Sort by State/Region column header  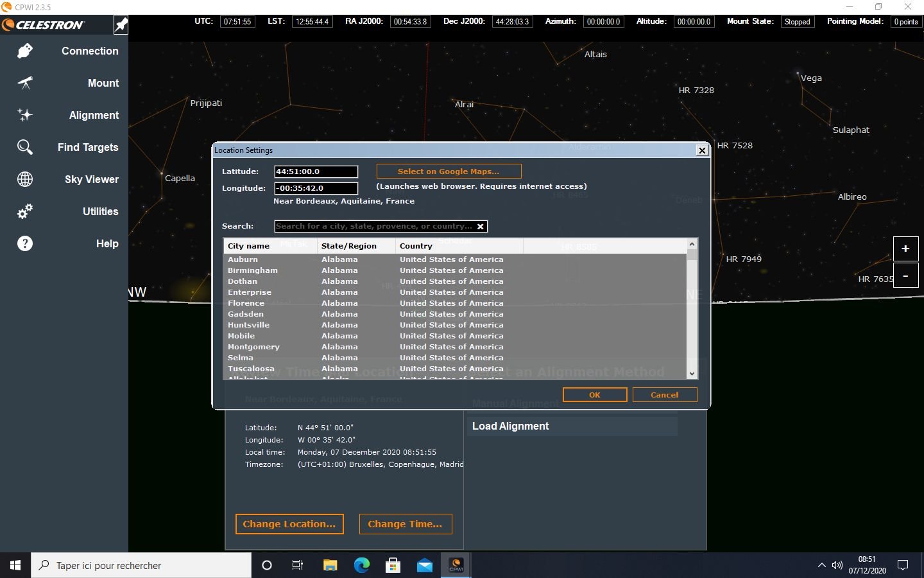pyautogui.click(x=356, y=246)
